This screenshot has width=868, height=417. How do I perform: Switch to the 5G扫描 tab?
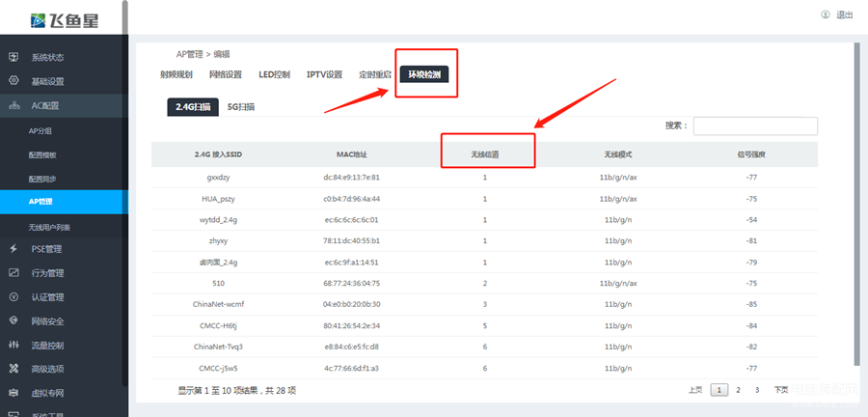(x=241, y=107)
